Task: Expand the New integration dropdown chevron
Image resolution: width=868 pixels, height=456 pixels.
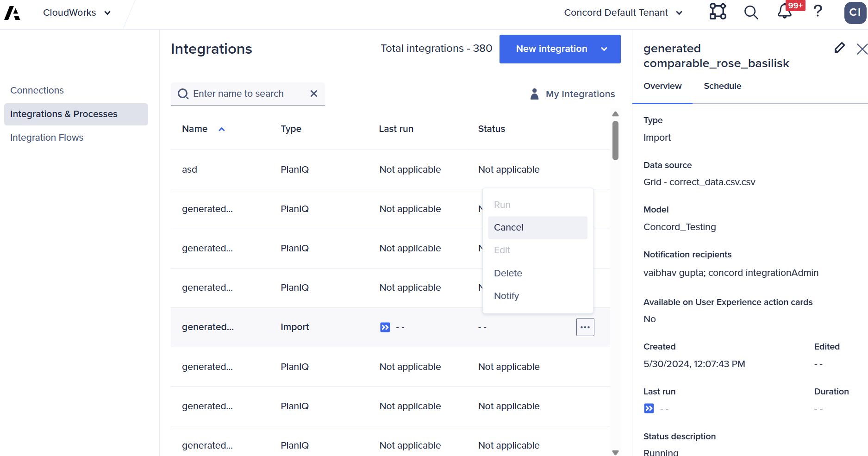Action: click(x=603, y=49)
